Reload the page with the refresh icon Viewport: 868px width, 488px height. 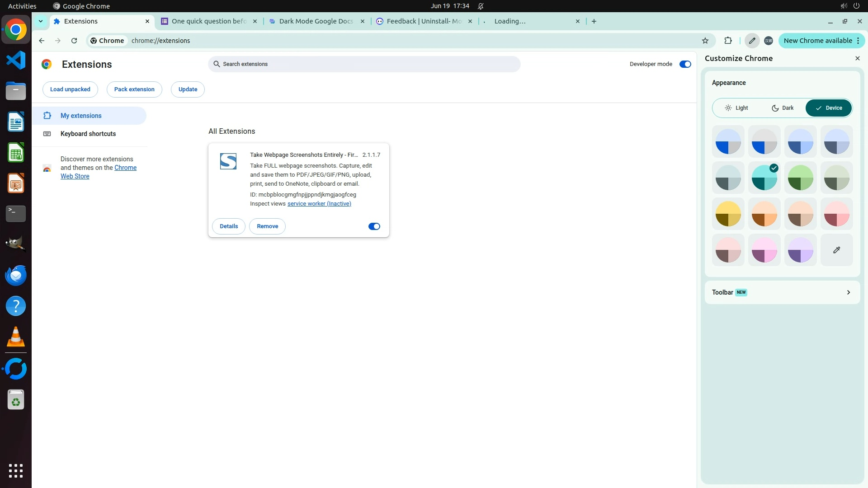74,41
